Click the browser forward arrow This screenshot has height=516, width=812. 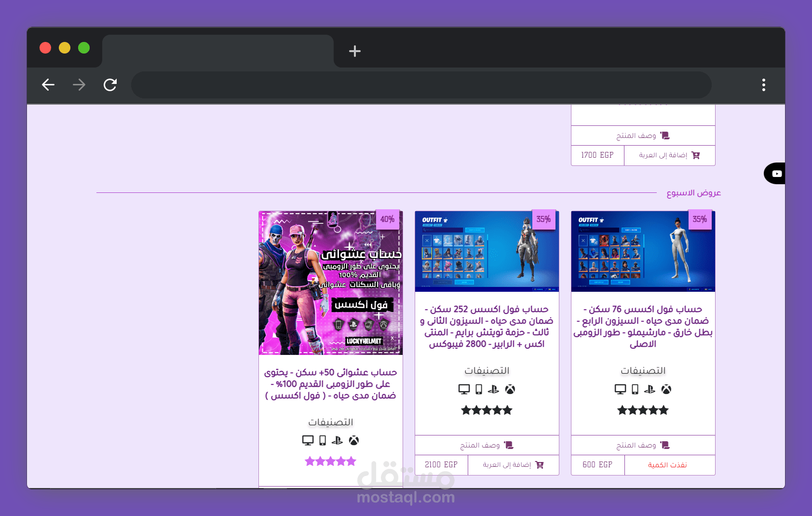(x=79, y=85)
